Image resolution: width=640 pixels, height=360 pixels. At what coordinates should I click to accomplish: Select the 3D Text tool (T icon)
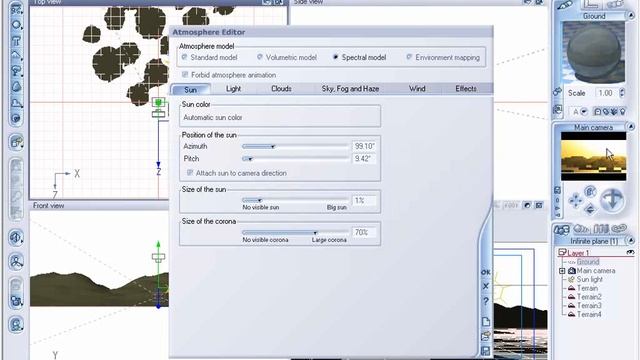[x=16, y=41]
